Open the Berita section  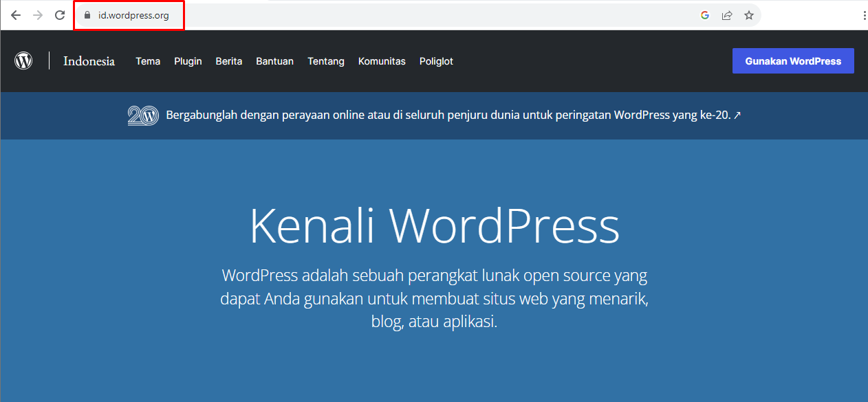[228, 61]
